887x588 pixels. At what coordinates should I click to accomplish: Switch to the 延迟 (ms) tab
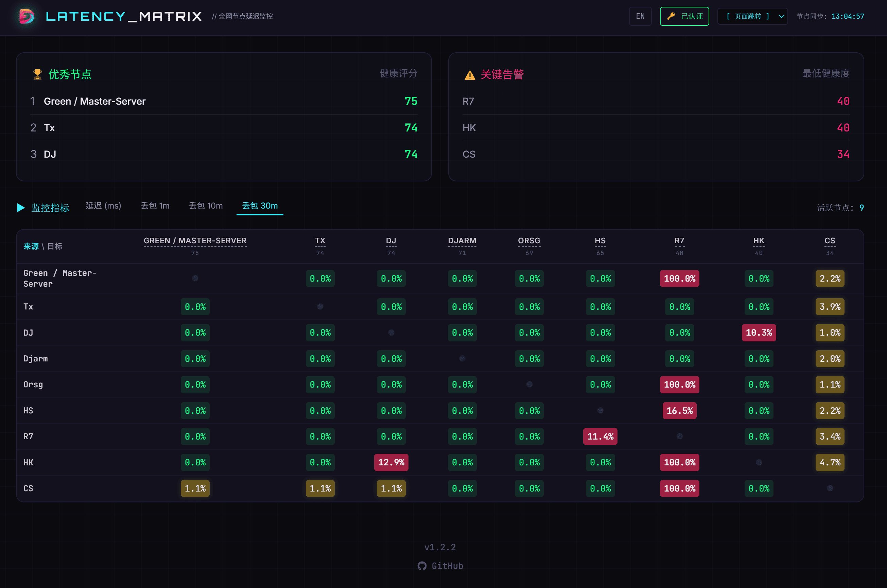point(103,206)
